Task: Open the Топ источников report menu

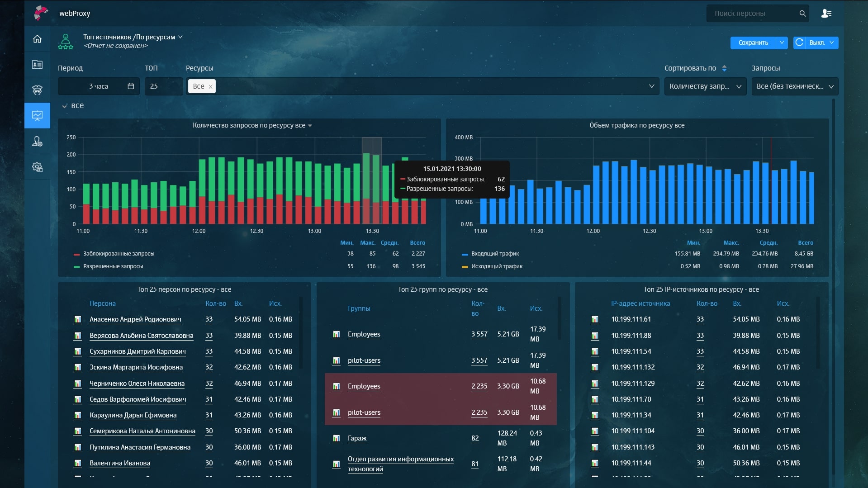Action: pyautogui.click(x=180, y=37)
